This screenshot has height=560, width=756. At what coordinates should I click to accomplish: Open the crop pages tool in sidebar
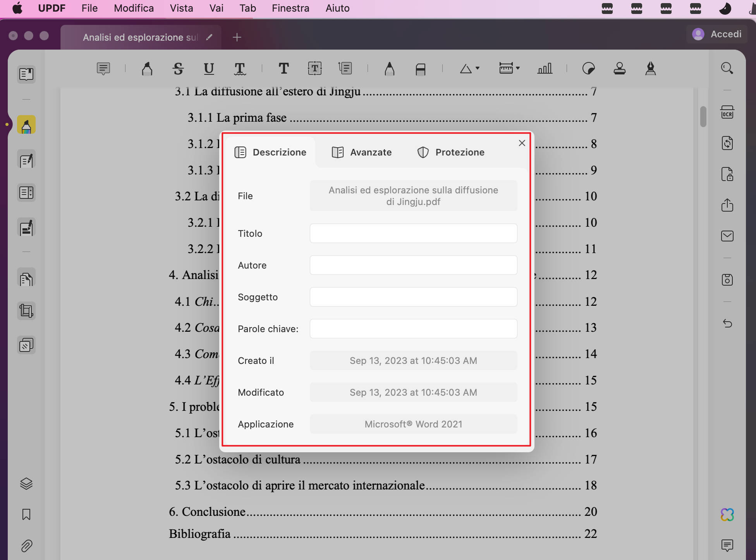coord(26,311)
